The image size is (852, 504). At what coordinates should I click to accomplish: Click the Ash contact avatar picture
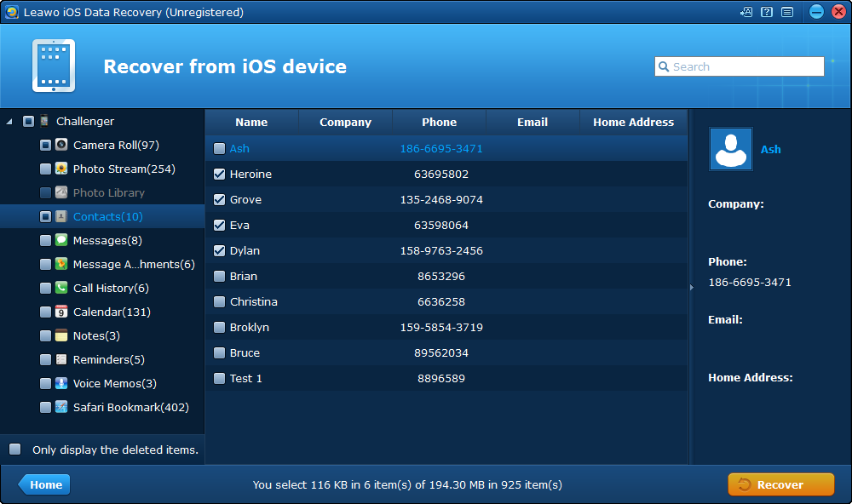click(x=731, y=149)
